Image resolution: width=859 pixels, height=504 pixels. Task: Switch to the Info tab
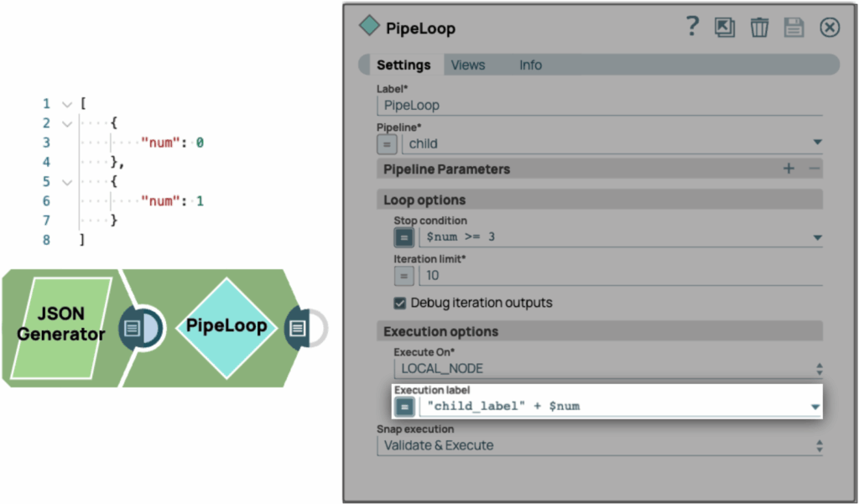[530, 65]
